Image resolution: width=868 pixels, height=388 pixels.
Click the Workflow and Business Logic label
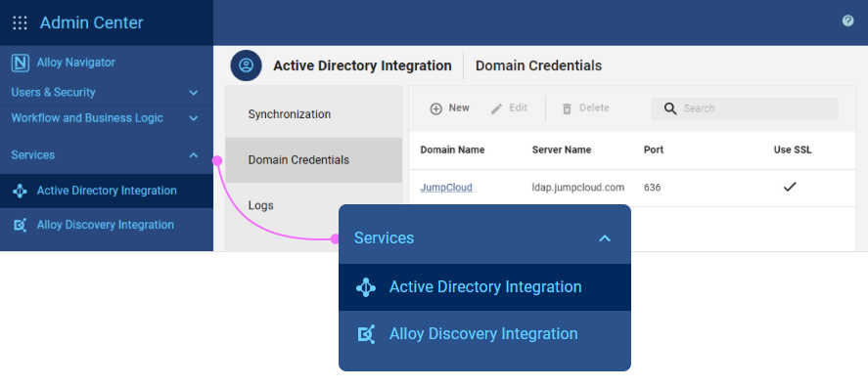point(87,118)
